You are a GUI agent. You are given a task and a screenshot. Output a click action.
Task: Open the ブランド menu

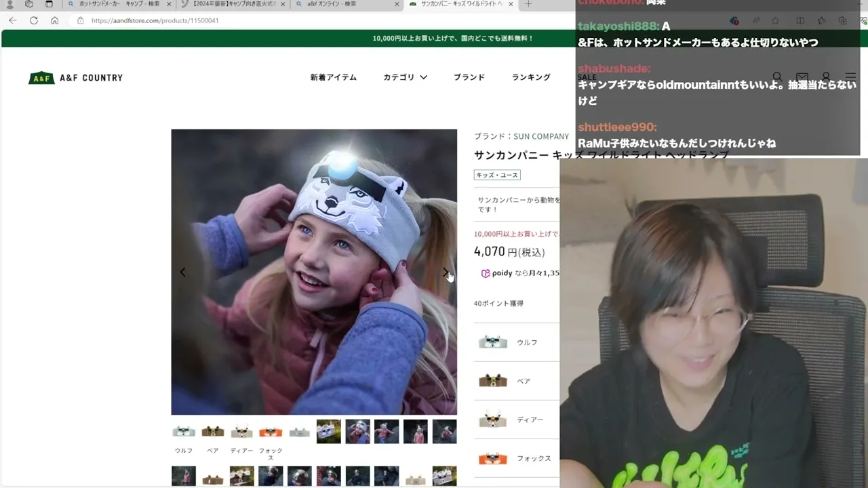click(469, 77)
